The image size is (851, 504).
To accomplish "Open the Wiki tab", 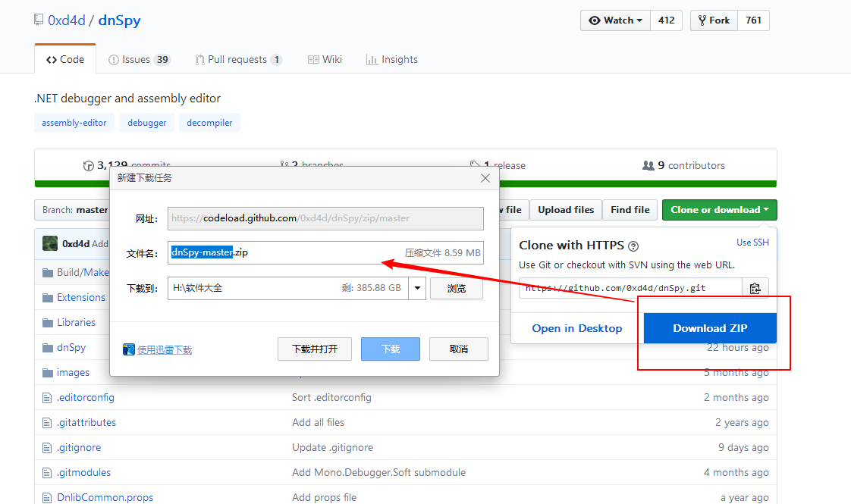I will [325, 60].
